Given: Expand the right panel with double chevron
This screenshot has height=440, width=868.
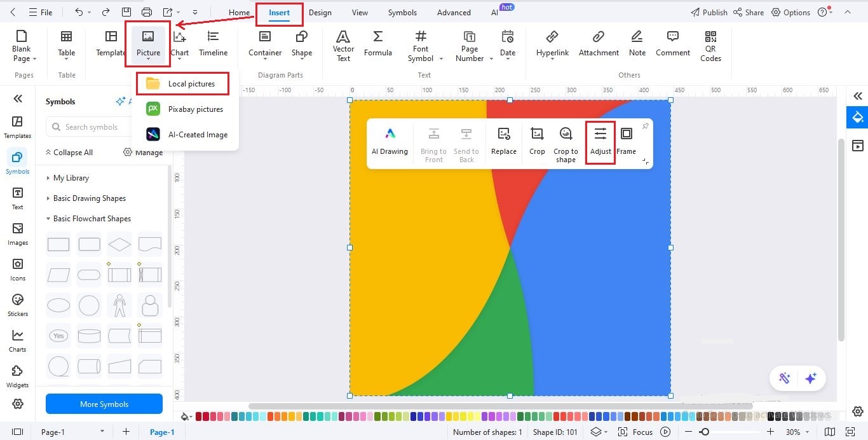Looking at the screenshot, I should (x=858, y=96).
